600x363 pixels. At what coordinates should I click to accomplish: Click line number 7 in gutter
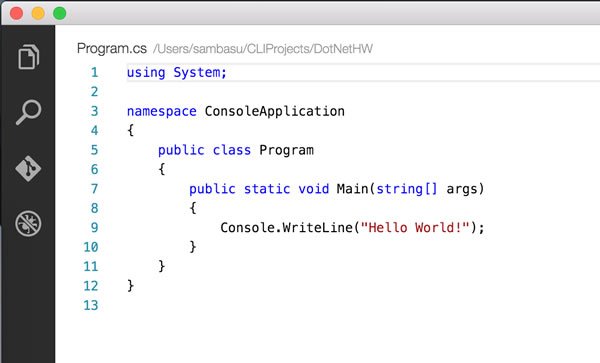tap(95, 189)
